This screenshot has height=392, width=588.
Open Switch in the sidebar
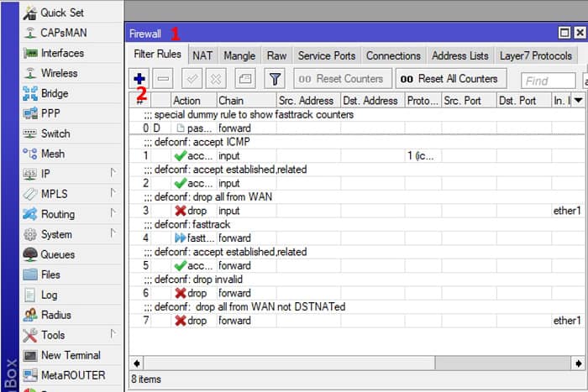pos(71,133)
